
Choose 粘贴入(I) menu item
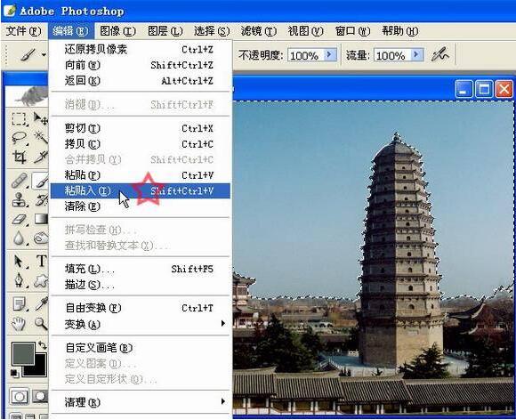pos(141,191)
